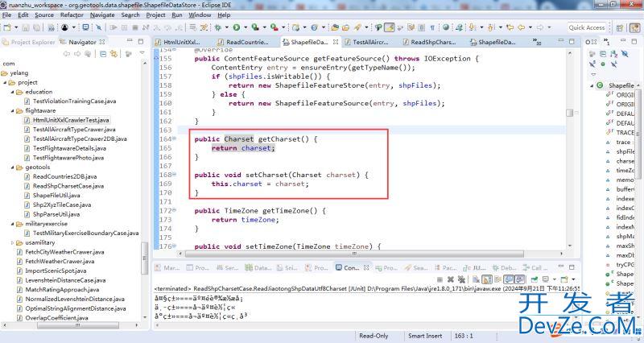Click the green Run toolbar icon
644x343 pixels.
(x=236, y=27)
